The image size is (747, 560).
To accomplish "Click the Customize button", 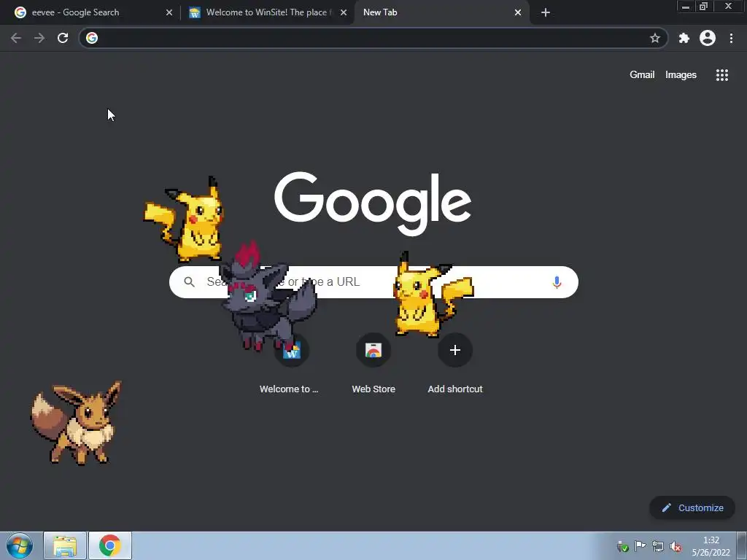I will [x=692, y=507].
